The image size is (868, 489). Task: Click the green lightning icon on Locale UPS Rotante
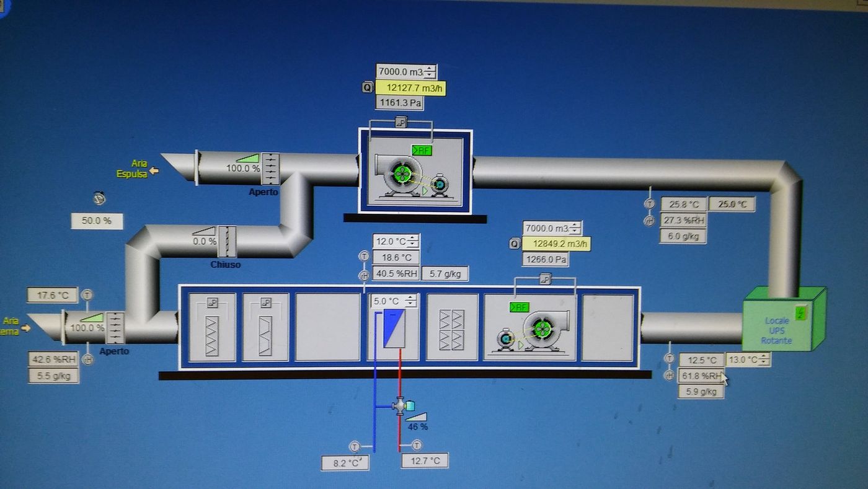(800, 313)
